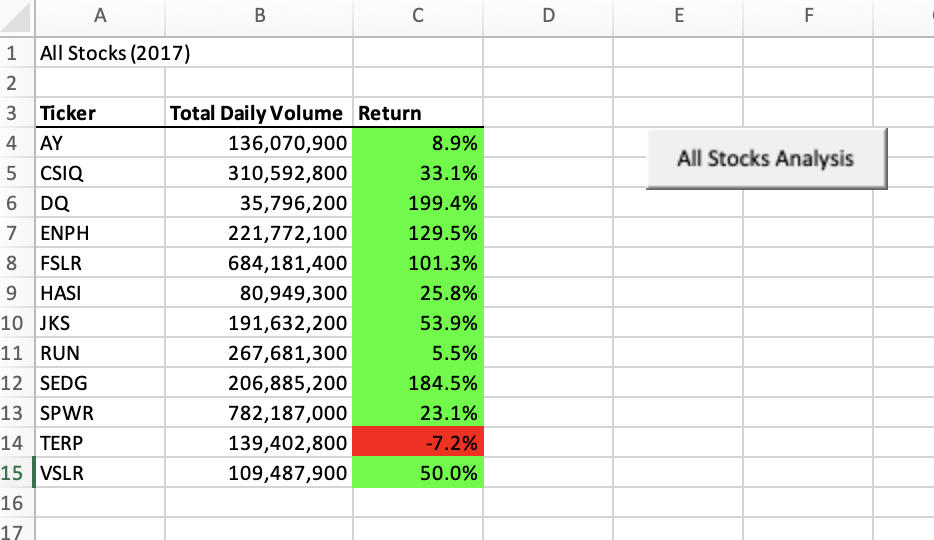Click volume cell 35,796,200
Image resolution: width=934 pixels, height=540 pixels.
click(259, 203)
